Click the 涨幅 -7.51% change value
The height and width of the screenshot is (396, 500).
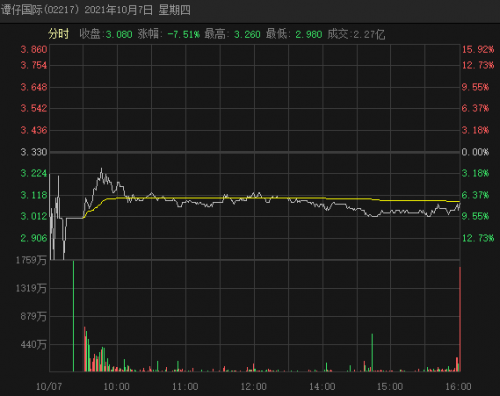coord(183,34)
